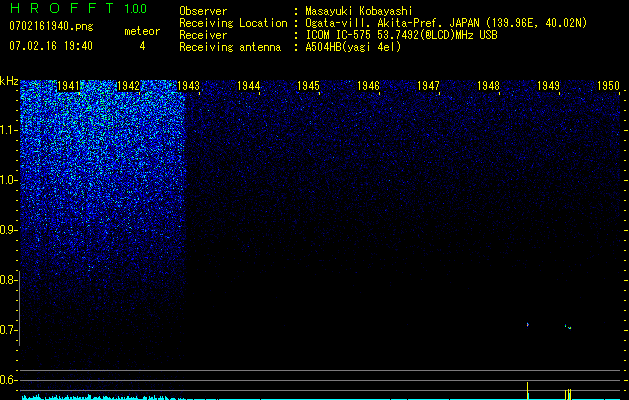Click the observer name Masayuki Kobayashi
The width and height of the screenshot is (629, 400).
tap(359, 11)
